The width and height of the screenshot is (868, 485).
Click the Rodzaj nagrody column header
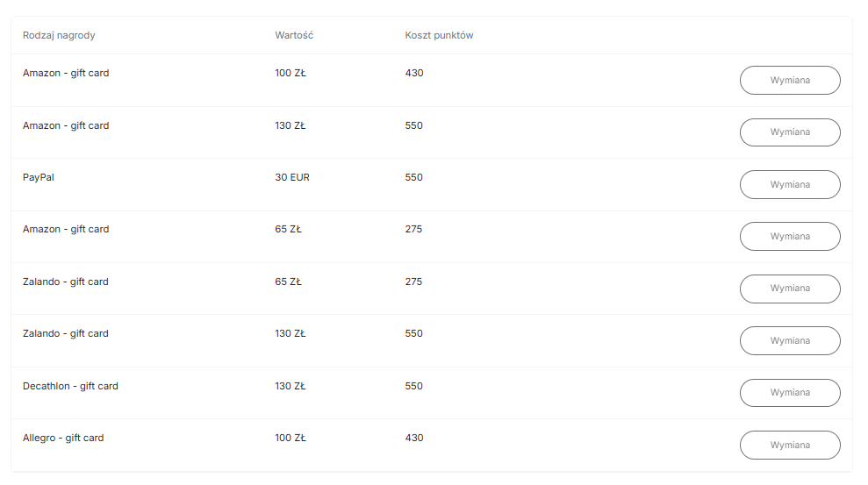(x=59, y=35)
